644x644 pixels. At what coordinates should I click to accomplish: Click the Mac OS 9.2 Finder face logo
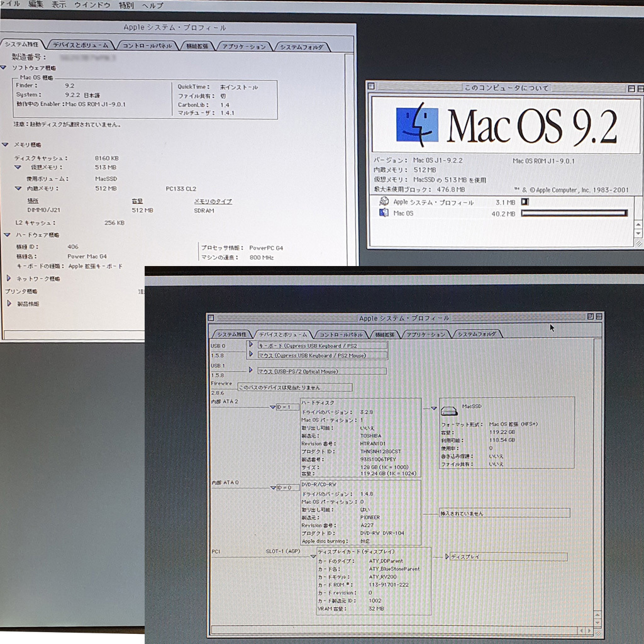pyautogui.click(x=417, y=125)
